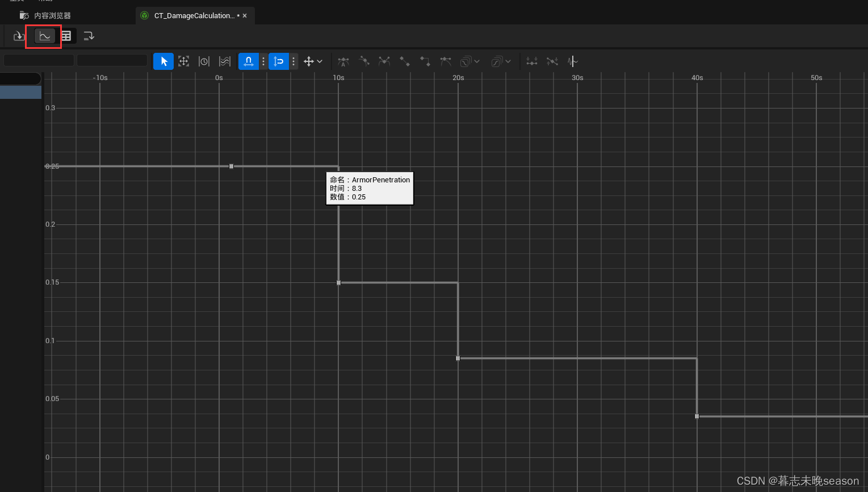Select the pointer Select tool
This screenshot has width=868, height=492.
click(163, 61)
